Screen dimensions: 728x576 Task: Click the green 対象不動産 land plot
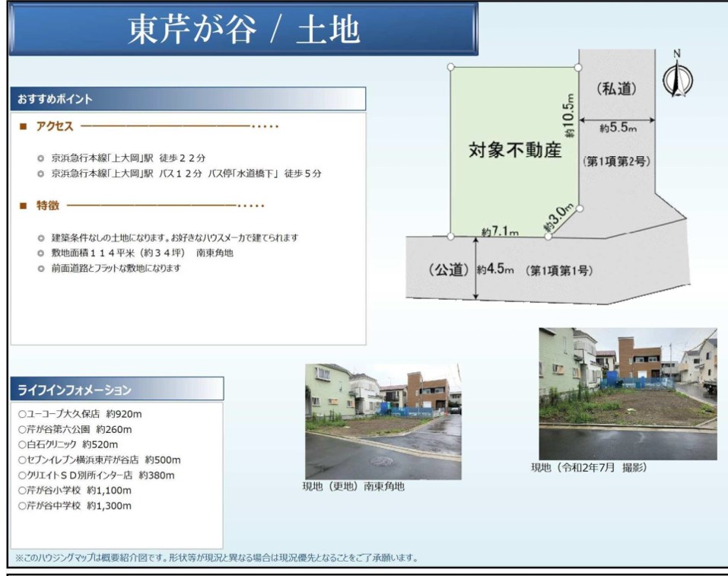(x=510, y=152)
